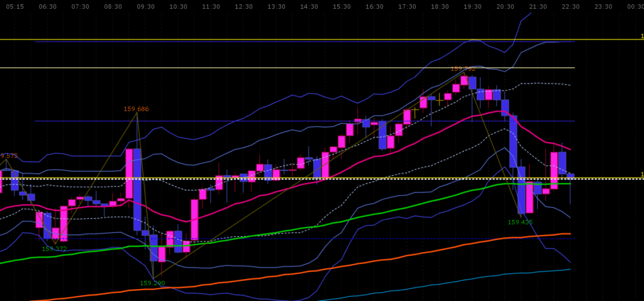
Task: Select the topmost yellow horizontal line
Action: click(x=314, y=39)
